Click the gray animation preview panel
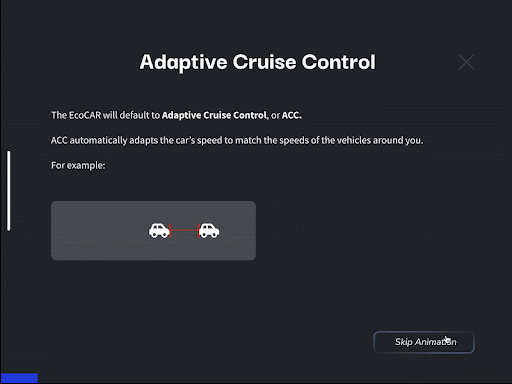The width and height of the screenshot is (512, 384). click(x=153, y=230)
